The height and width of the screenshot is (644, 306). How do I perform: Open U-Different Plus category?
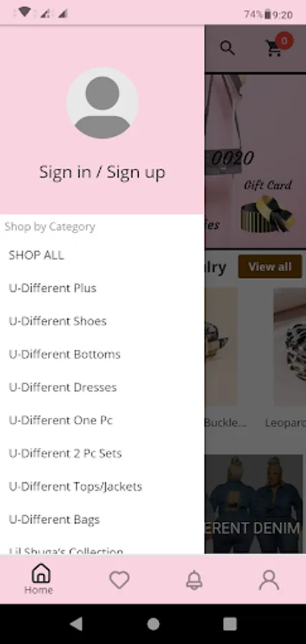[x=102, y=288]
